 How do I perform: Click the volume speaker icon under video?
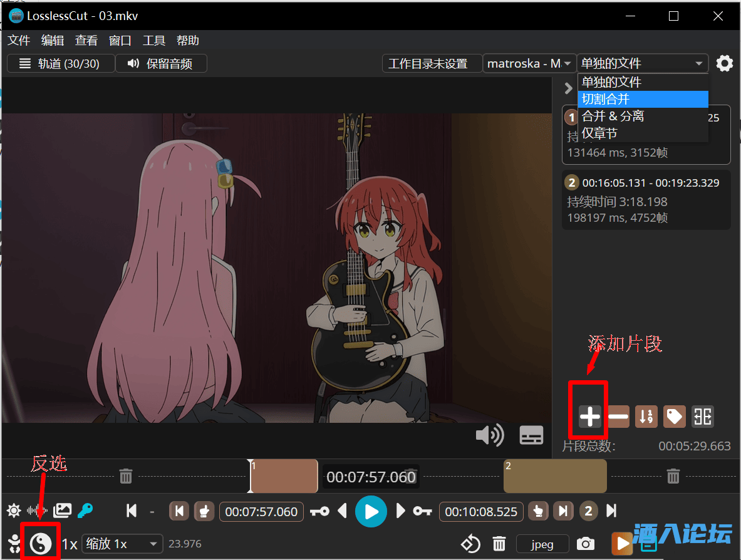[x=489, y=435]
